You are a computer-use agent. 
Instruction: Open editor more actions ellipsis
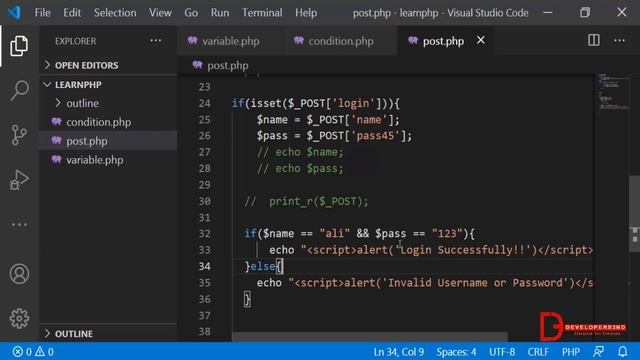coord(619,40)
